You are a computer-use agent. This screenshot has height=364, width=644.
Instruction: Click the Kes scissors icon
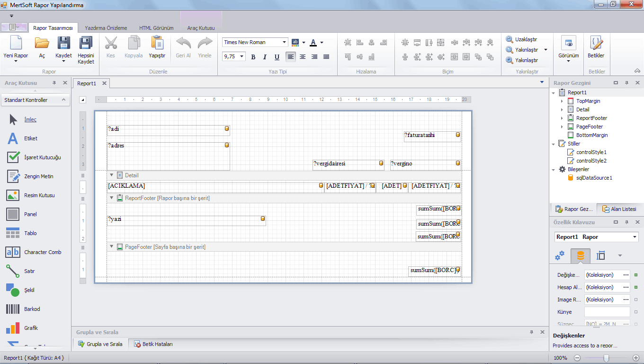(x=111, y=43)
